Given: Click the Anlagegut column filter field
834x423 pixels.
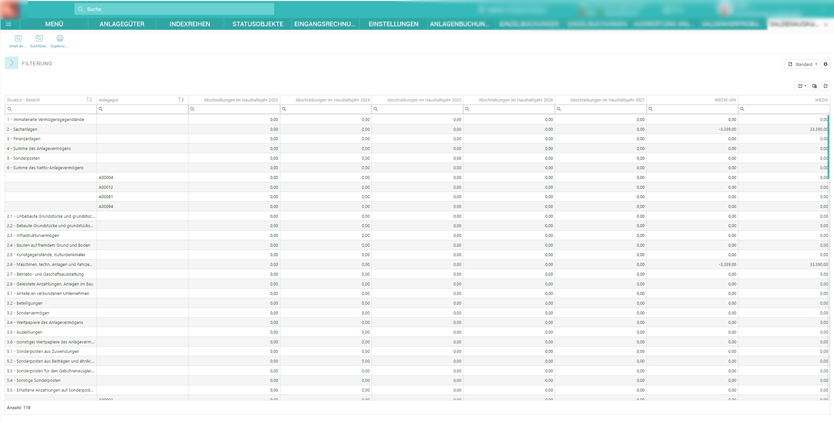Looking at the screenshot, I should pyautogui.click(x=143, y=109).
